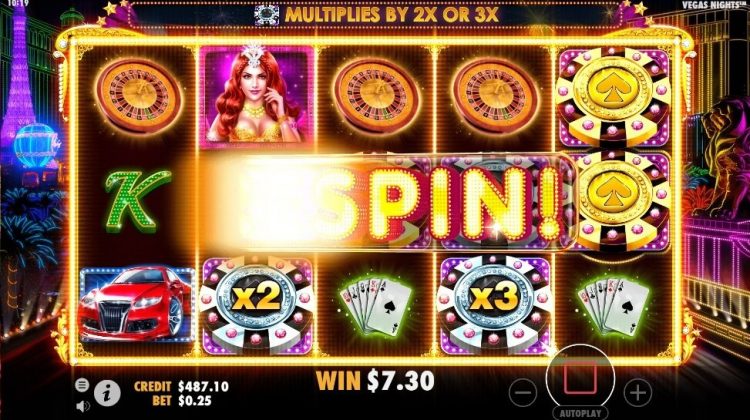This screenshot has width=750, height=420.
Task: Click the $0.25 bet amount
Action: (x=195, y=400)
